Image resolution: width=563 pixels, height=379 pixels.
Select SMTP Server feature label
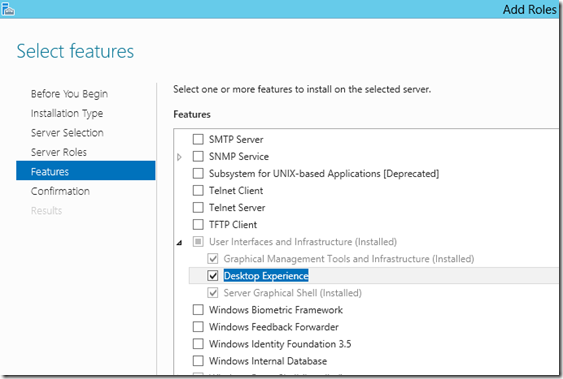(236, 139)
